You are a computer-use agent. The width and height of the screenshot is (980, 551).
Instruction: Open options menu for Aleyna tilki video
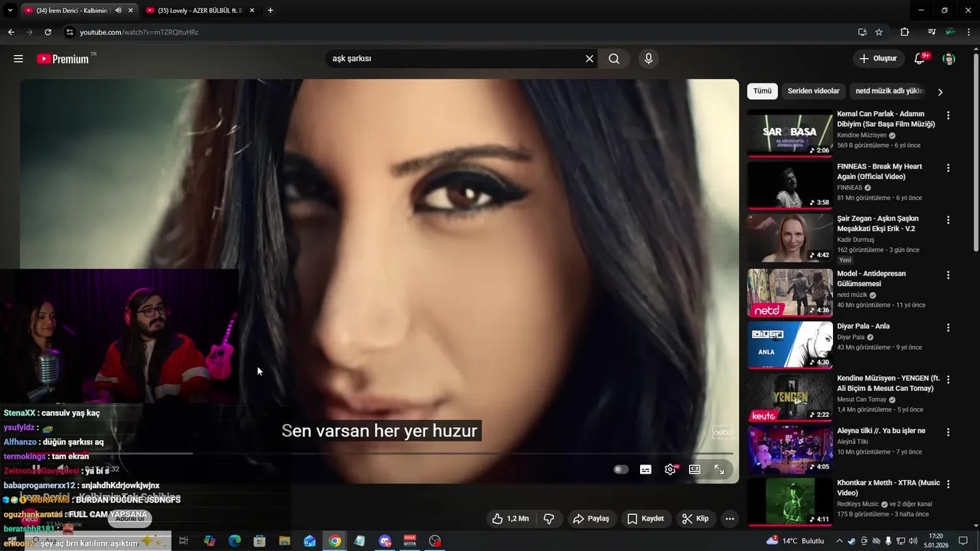(x=949, y=432)
